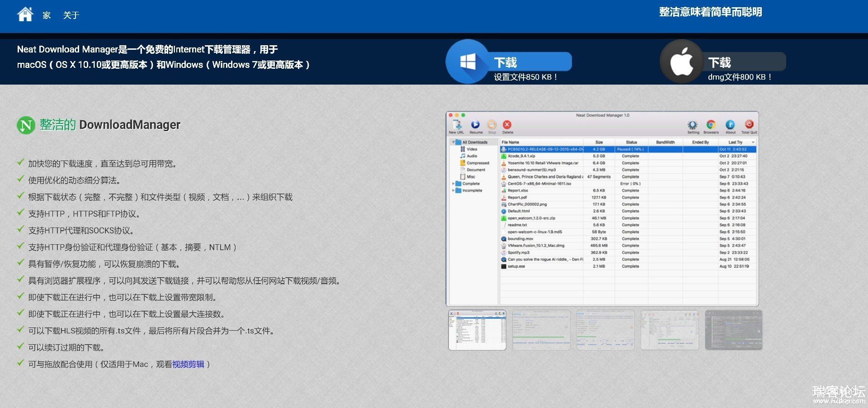The image size is (868, 408).
Task: Select the Default.html row
Action: click(x=628, y=211)
